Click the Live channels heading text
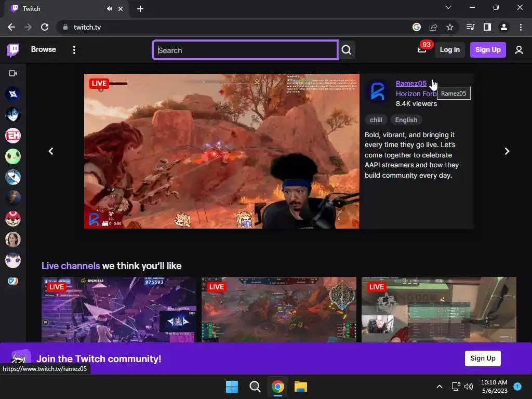 tap(71, 265)
